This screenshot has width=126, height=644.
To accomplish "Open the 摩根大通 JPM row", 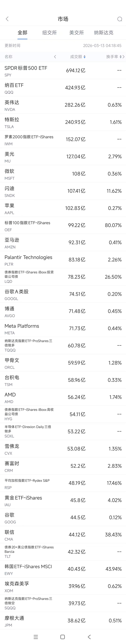I will (x=63, y=621).
